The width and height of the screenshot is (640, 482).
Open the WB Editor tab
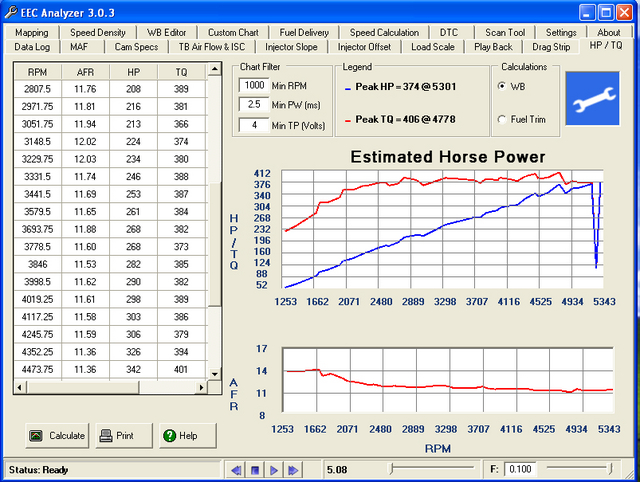click(x=167, y=32)
